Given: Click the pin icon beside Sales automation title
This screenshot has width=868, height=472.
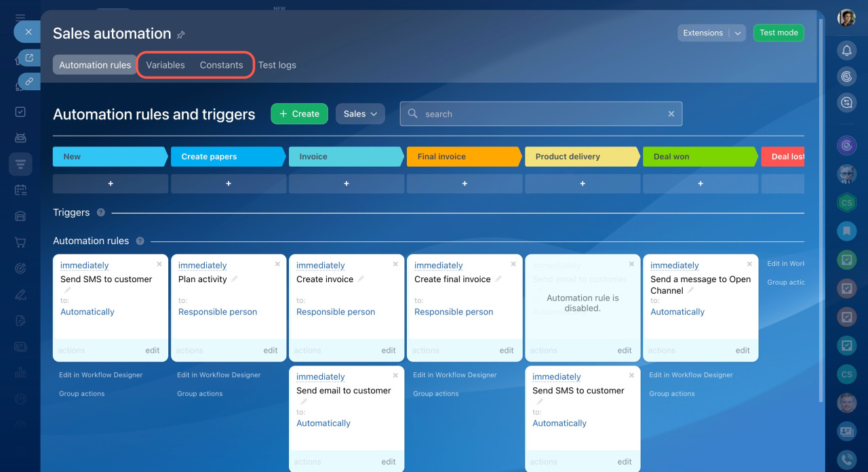Looking at the screenshot, I should 181,35.
